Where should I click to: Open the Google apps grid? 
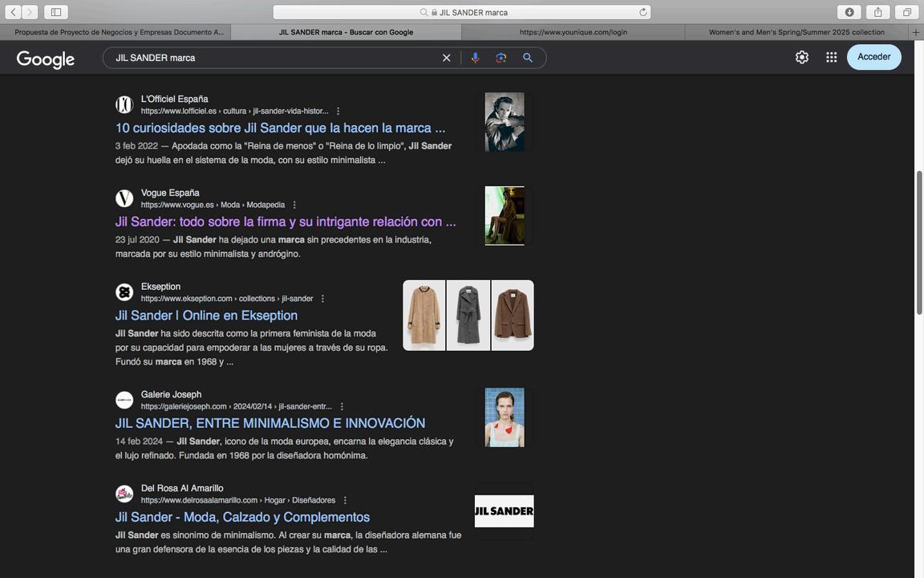pos(831,57)
